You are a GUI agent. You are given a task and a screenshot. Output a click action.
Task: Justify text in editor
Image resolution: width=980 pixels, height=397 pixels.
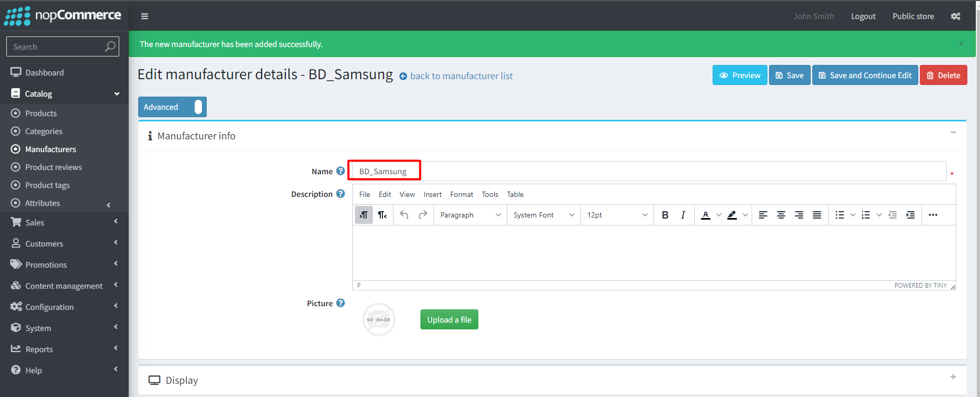pos(817,215)
